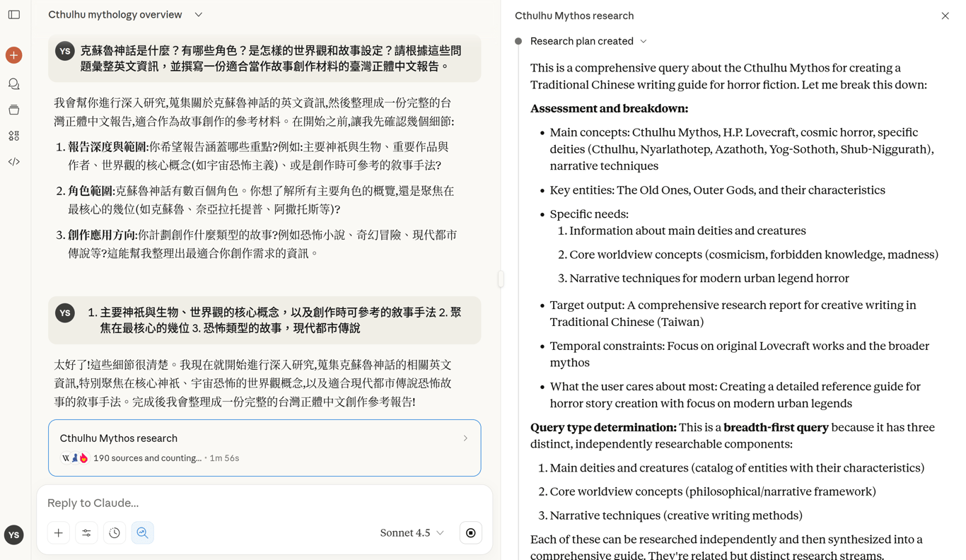Viewport: 966px width, 560px height.
Task: Click the 'Query type determination:' text
Action: click(603, 428)
